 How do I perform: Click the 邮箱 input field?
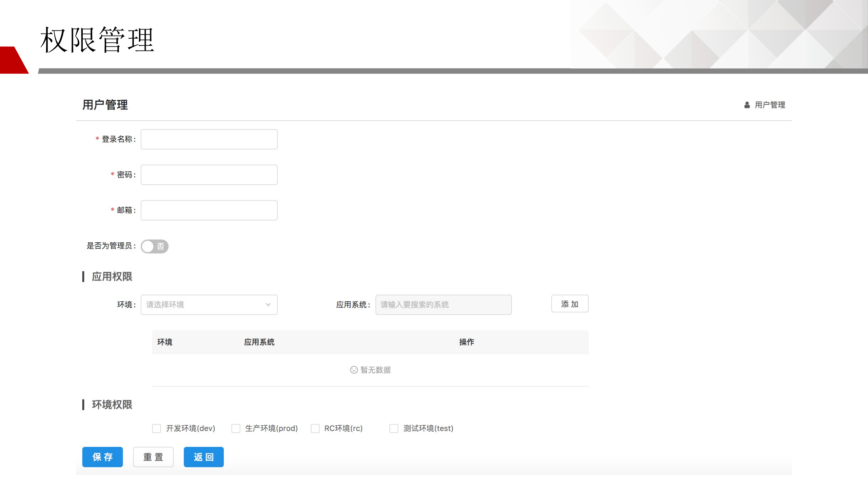tap(209, 210)
